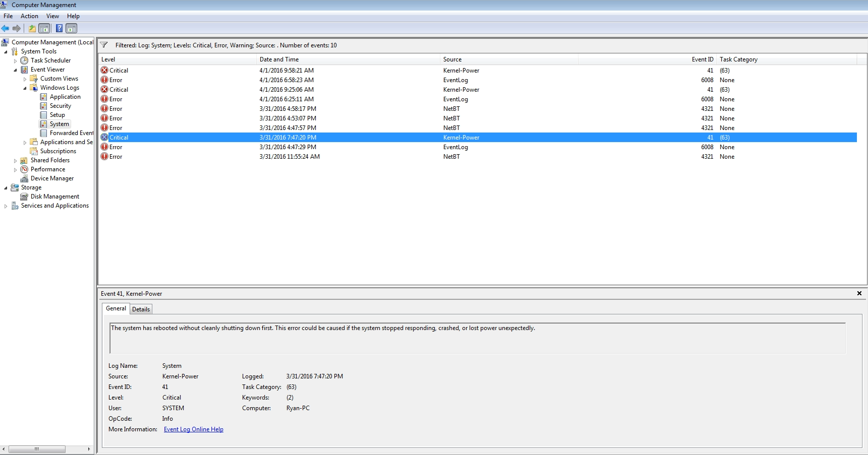Open the Event Log Online Help link
The width and height of the screenshot is (868, 455).
pos(193,429)
